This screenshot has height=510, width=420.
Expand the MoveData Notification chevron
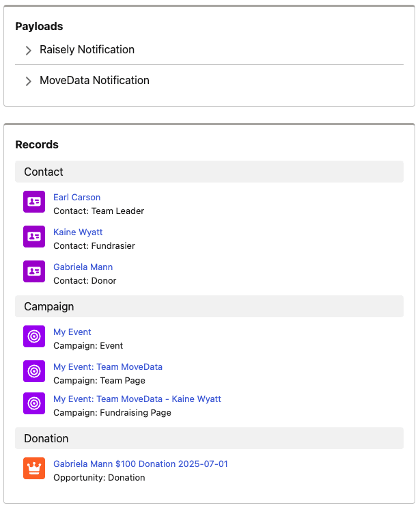(29, 81)
